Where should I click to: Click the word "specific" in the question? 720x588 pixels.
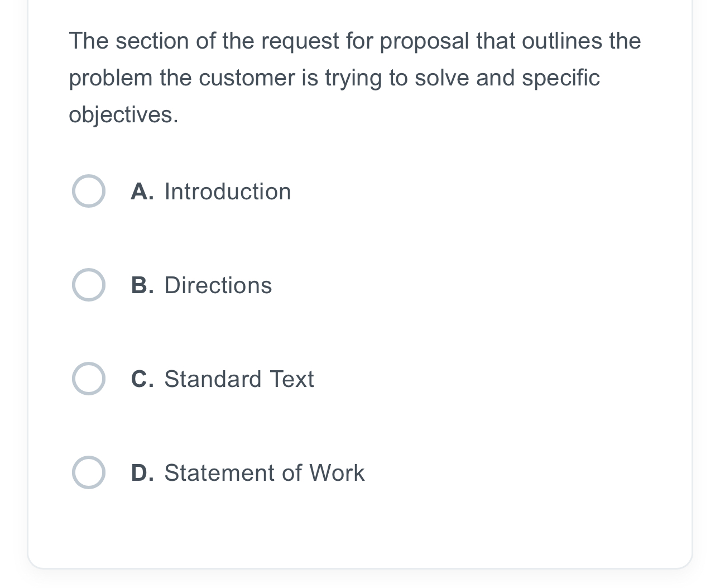coord(560,78)
